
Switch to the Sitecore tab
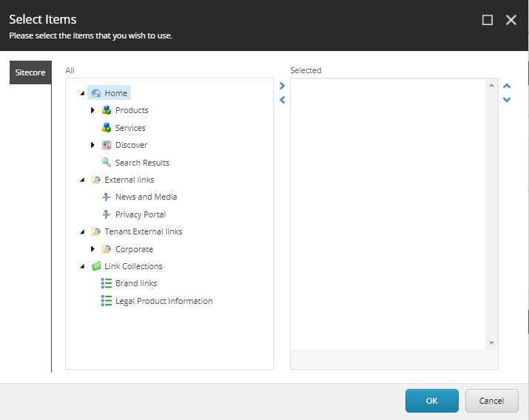coord(30,72)
